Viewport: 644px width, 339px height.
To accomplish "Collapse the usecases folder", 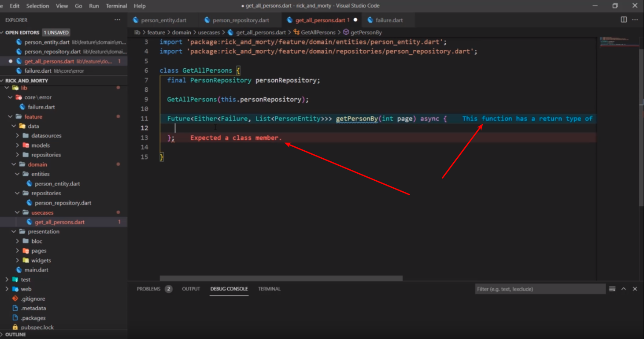I will coord(17,212).
